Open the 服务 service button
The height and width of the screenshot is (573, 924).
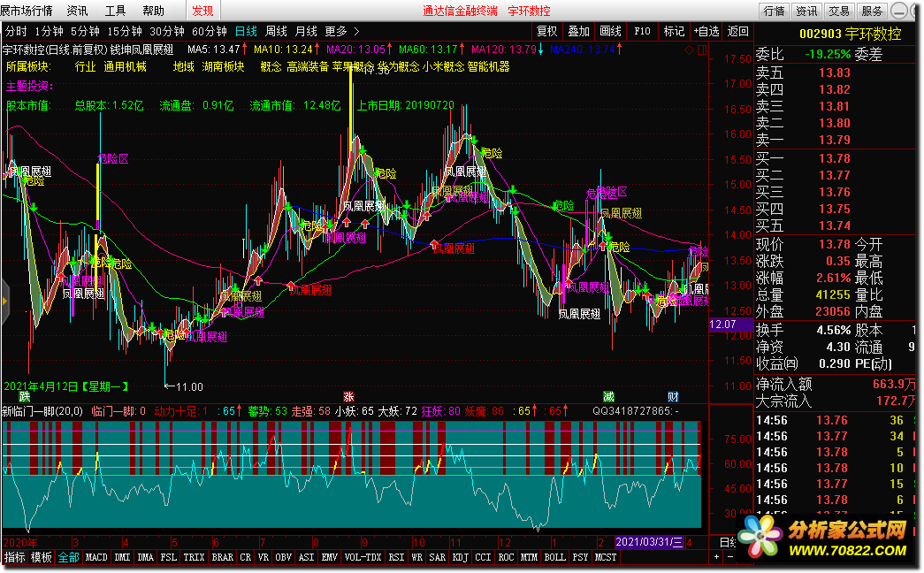[871, 11]
